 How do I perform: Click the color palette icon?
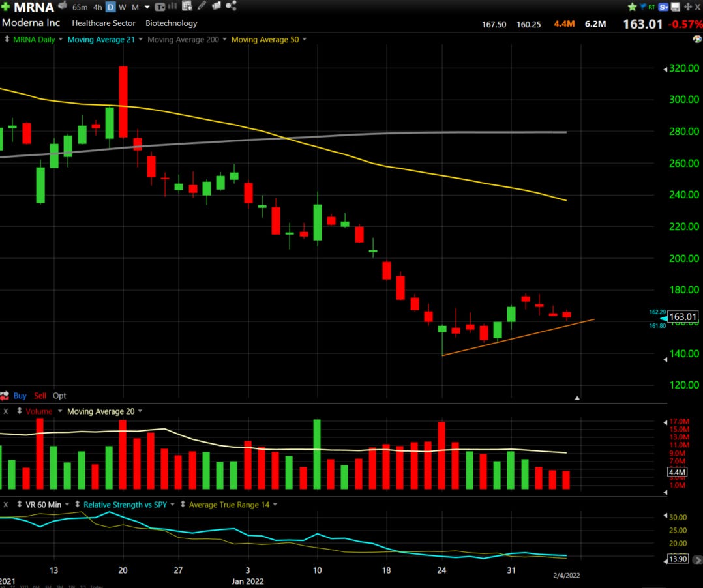(x=696, y=39)
